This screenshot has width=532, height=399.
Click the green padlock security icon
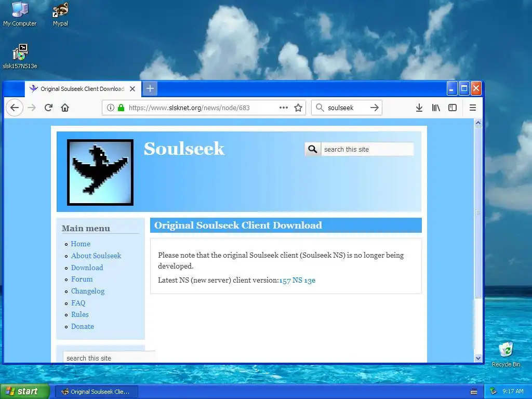(x=121, y=108)
